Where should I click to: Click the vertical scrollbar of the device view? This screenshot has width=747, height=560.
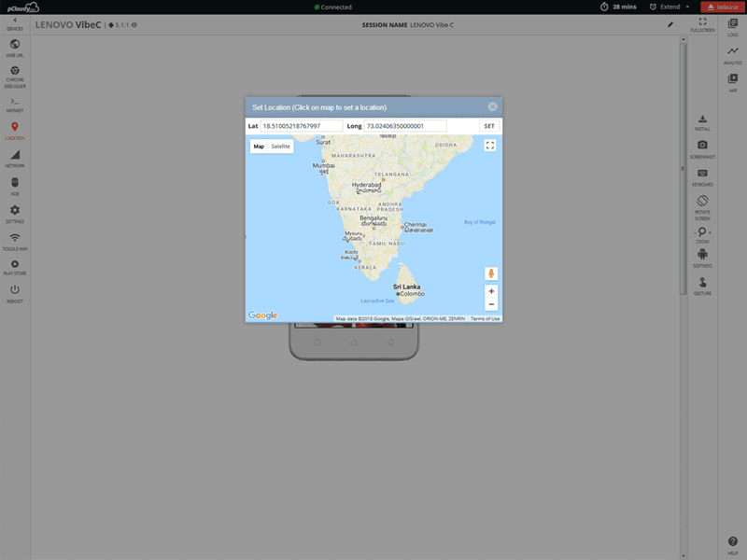tap(683, 169)
